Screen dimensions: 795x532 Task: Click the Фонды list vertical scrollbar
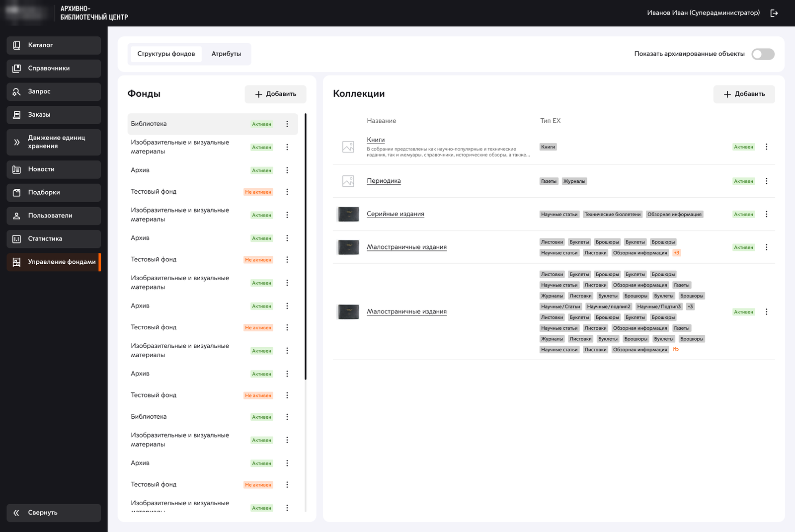pos(306,247)
